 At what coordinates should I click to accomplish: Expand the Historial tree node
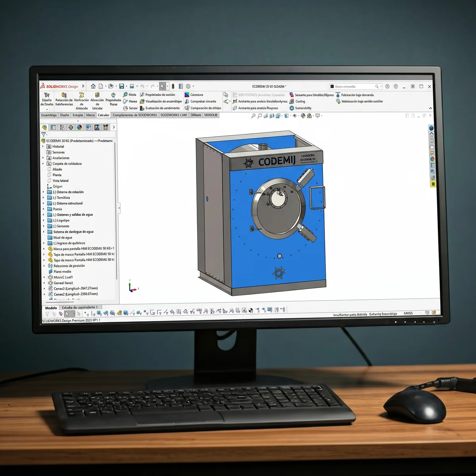click(43, 146)
